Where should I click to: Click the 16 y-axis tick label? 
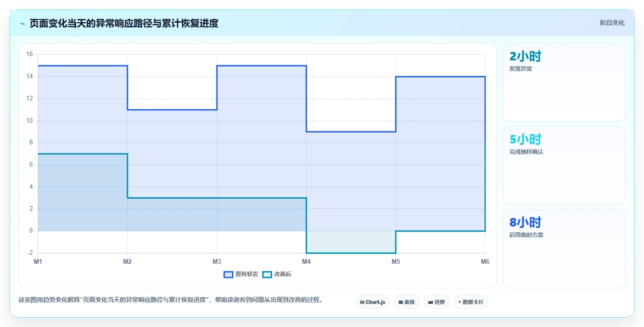29,54
